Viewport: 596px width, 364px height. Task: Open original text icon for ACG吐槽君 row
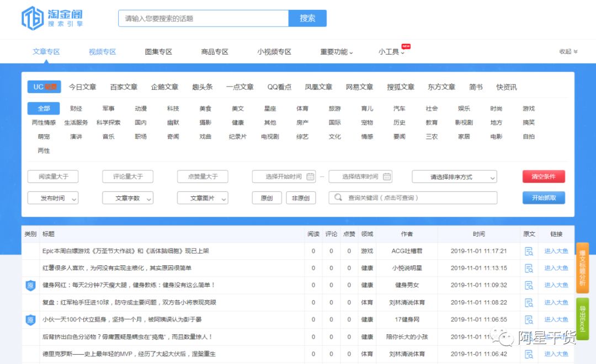click(529, 251)
